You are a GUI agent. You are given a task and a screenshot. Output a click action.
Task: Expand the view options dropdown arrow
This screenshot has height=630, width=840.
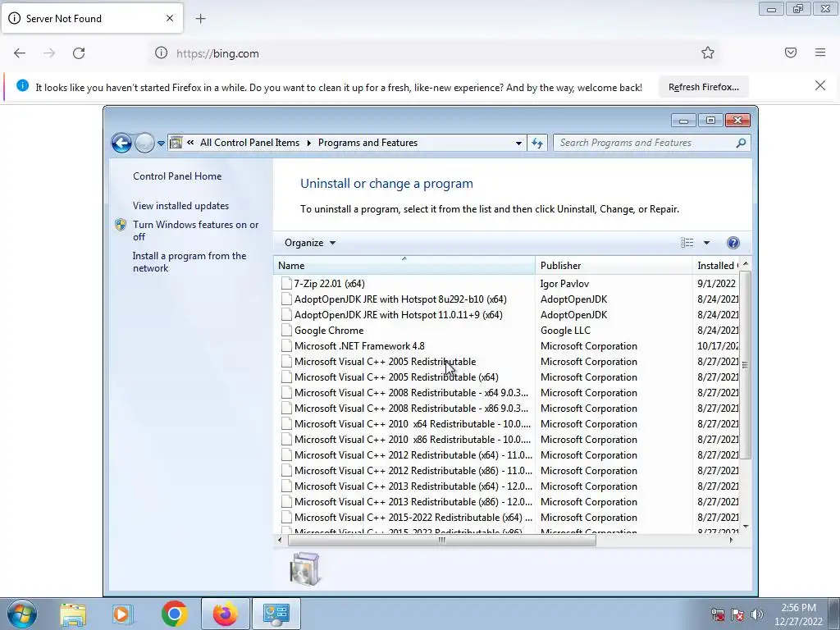[706, 243]
